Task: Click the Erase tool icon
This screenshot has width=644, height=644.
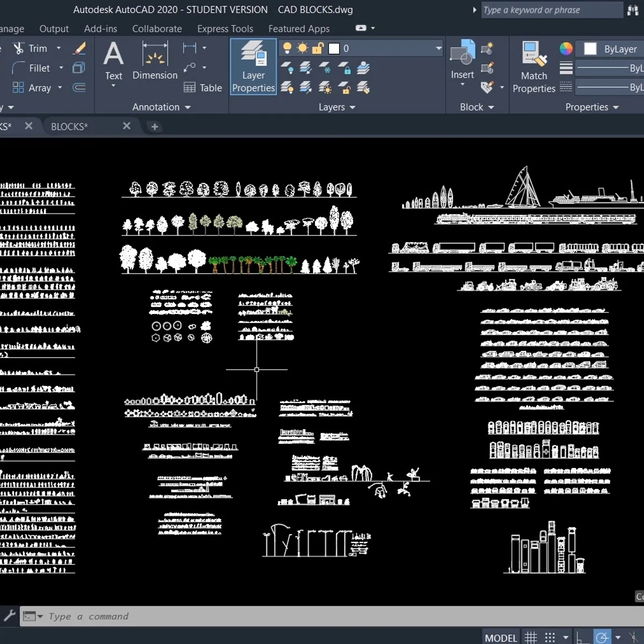Action: (x=80, y=48)
